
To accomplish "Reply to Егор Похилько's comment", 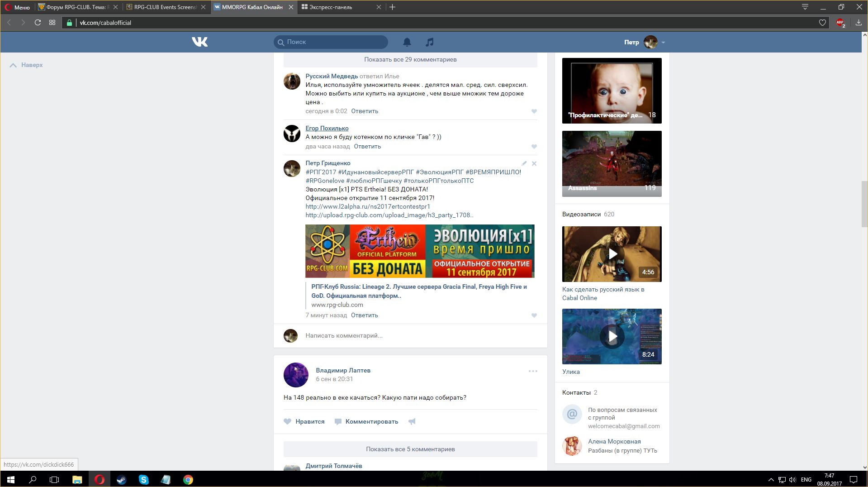I will click(367, 146).
